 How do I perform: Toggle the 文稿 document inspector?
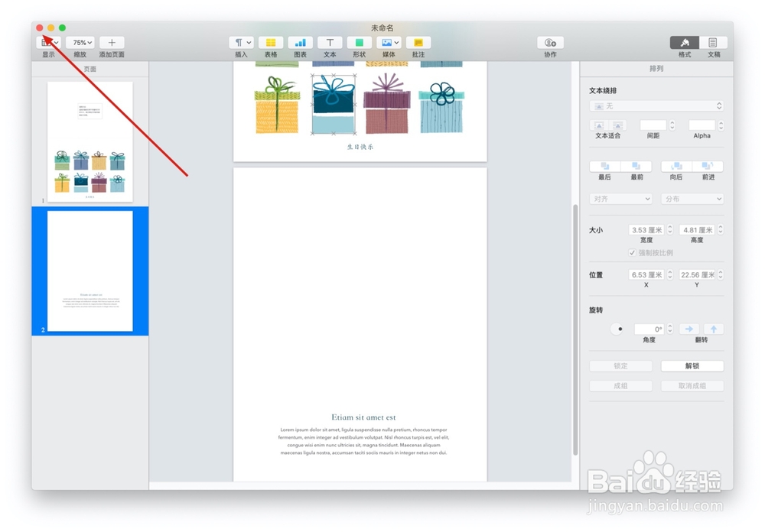pos(713,43)
